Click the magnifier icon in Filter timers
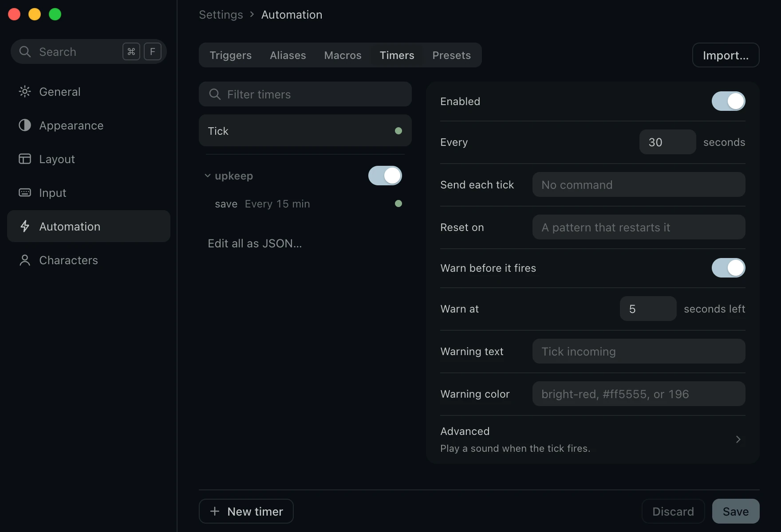 point(215,94)
